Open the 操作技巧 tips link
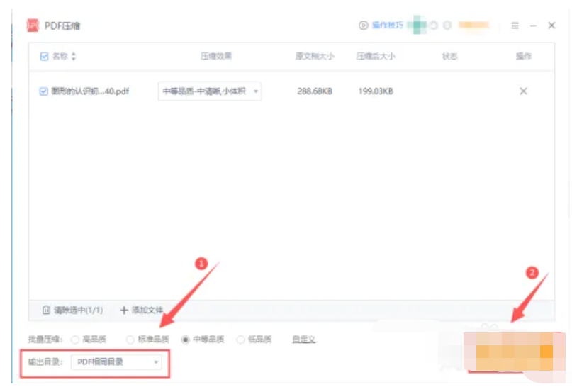 point(387,26)
